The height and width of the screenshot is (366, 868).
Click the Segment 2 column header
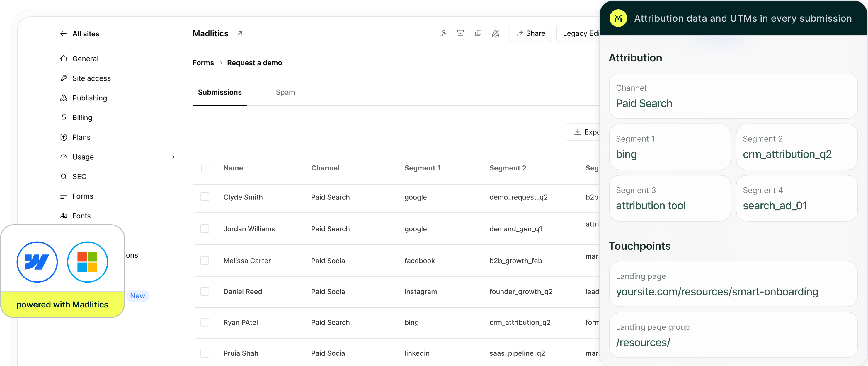tap(508, 168)
